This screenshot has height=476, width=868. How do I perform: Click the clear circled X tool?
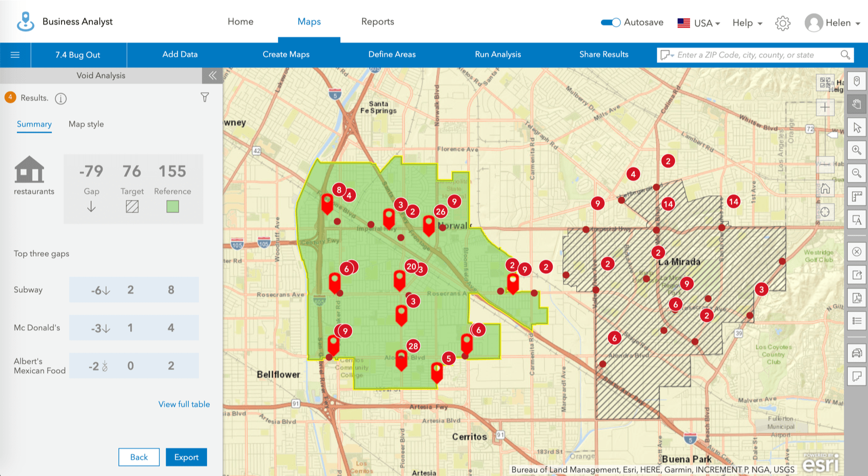857,252
